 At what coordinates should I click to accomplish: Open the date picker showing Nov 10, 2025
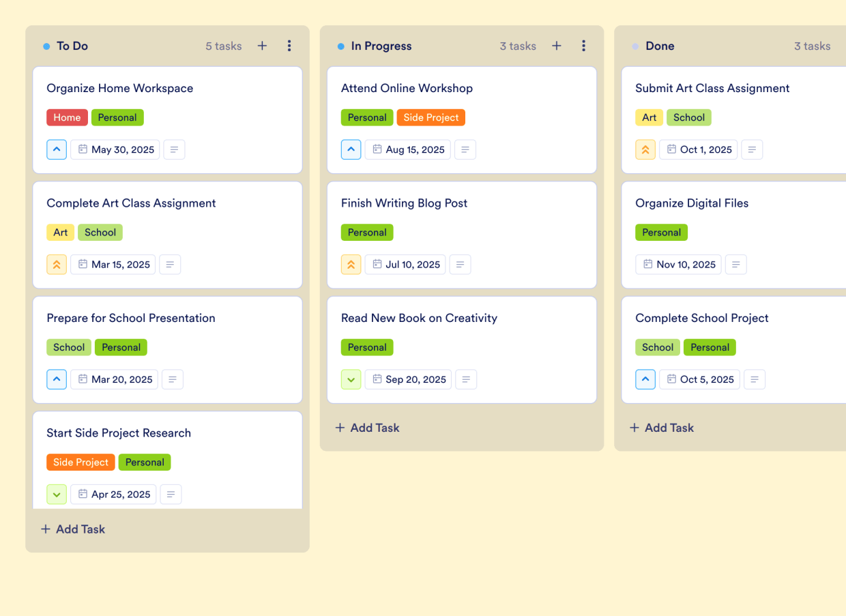coord(678,264)
